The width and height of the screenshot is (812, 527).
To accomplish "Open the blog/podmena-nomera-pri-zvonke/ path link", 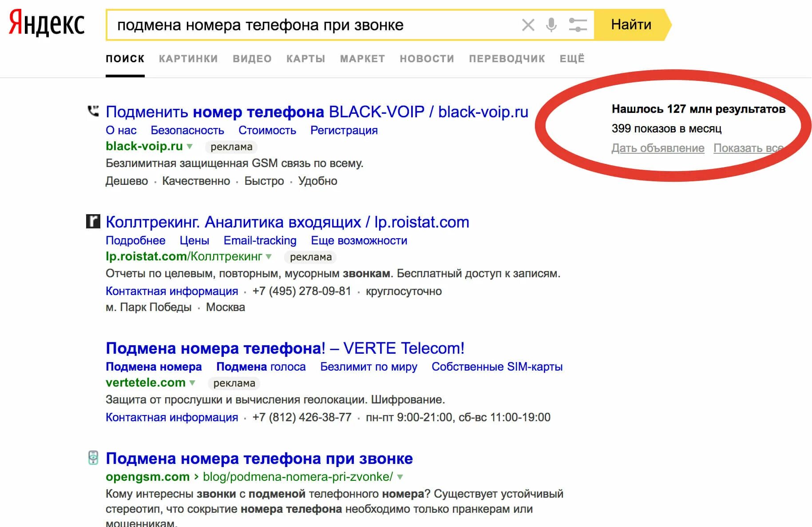I will pyautogui.click(x=298, y=477).
